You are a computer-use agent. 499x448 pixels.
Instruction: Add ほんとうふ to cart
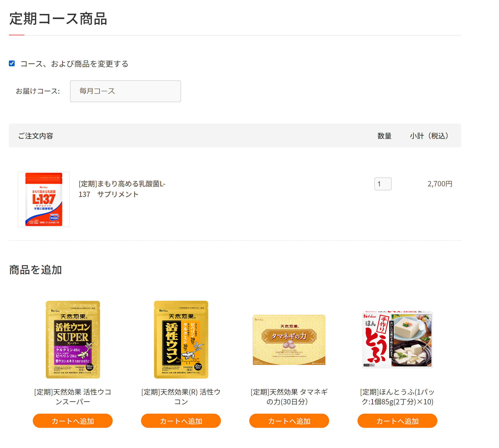tap(397, 421)
